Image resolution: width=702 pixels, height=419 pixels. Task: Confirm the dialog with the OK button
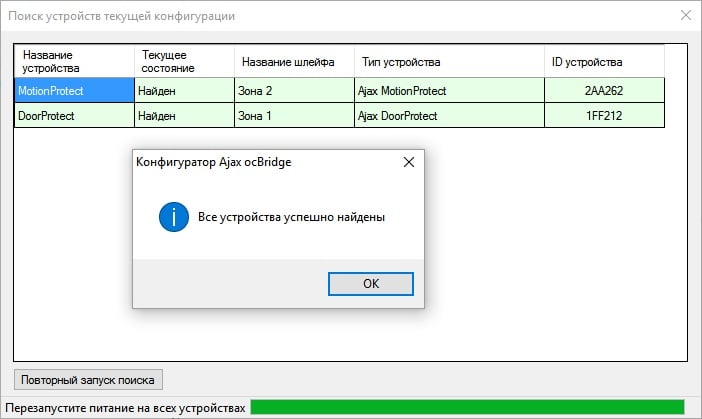[x=371, y=284]
